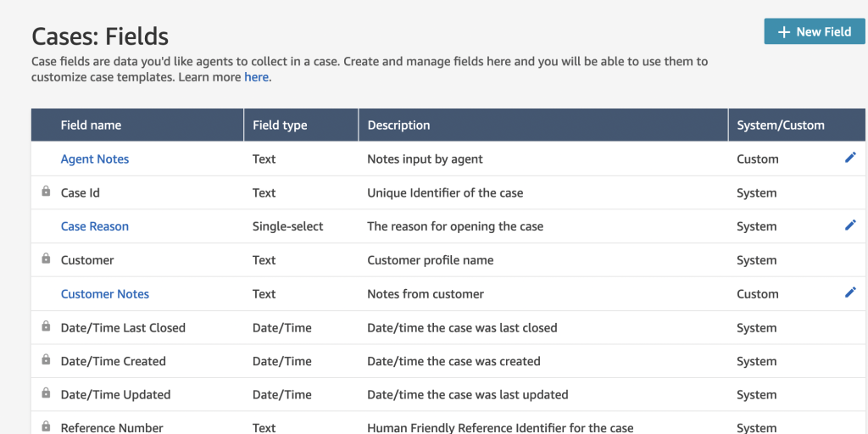The image size is (868, 434).
Task: Click the lock icon beside Customer
Action: coord(47,259)
